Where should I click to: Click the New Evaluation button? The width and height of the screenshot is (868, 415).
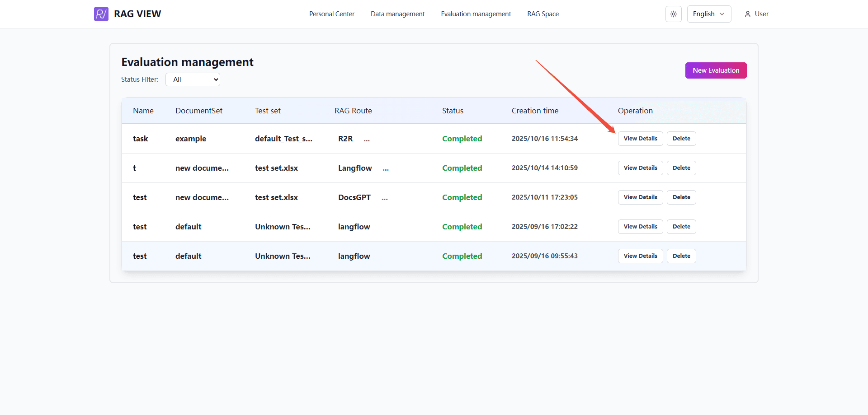[716, 70]
